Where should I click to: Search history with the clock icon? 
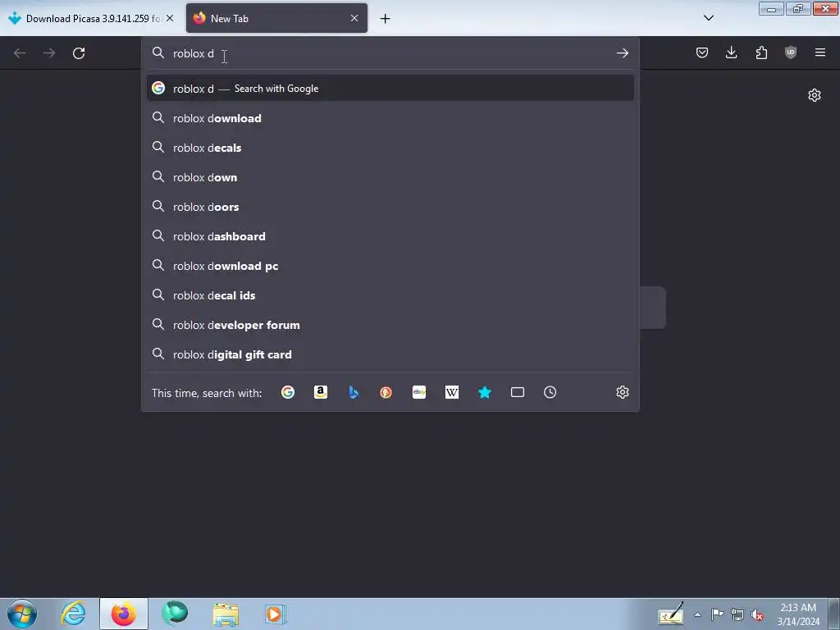click(550, 392)
